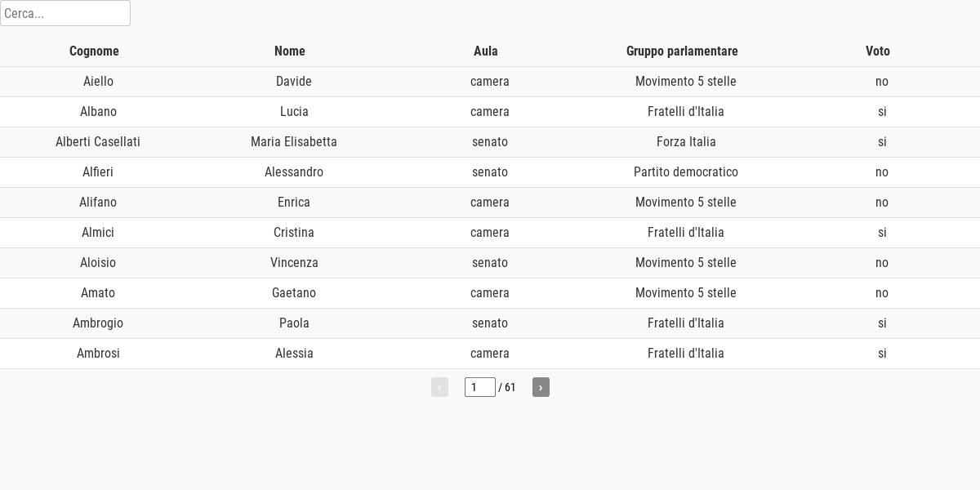Click the name 'Lucia'
This screenshot has width=980, height=490.
[294, 112]
